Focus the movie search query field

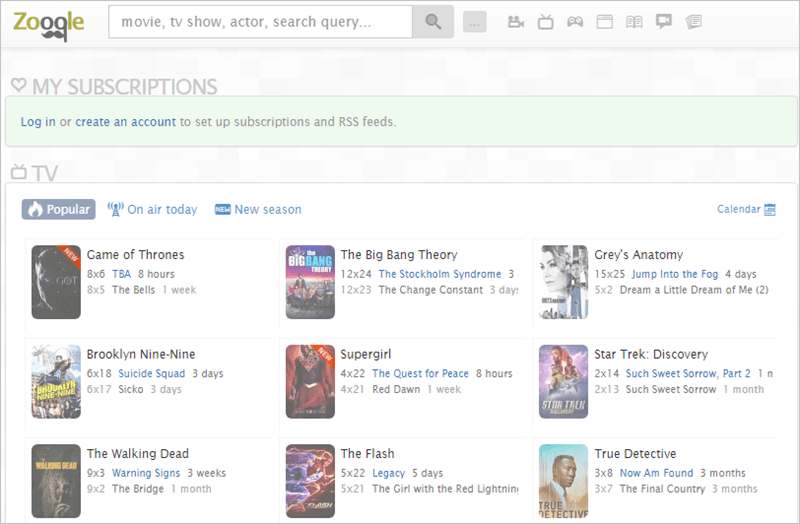[260, 21]
